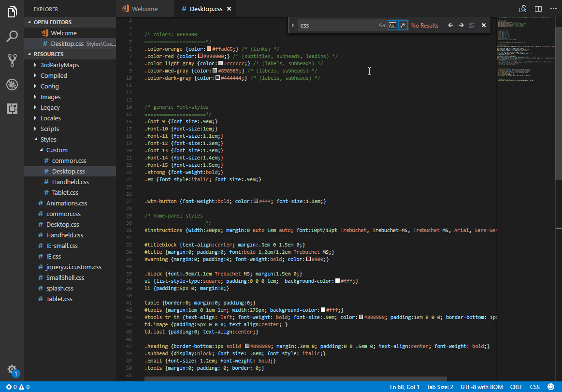562x392 pixels.
Task: Toggle Match Whole Word in find widget
Action: tap(392, 25)
